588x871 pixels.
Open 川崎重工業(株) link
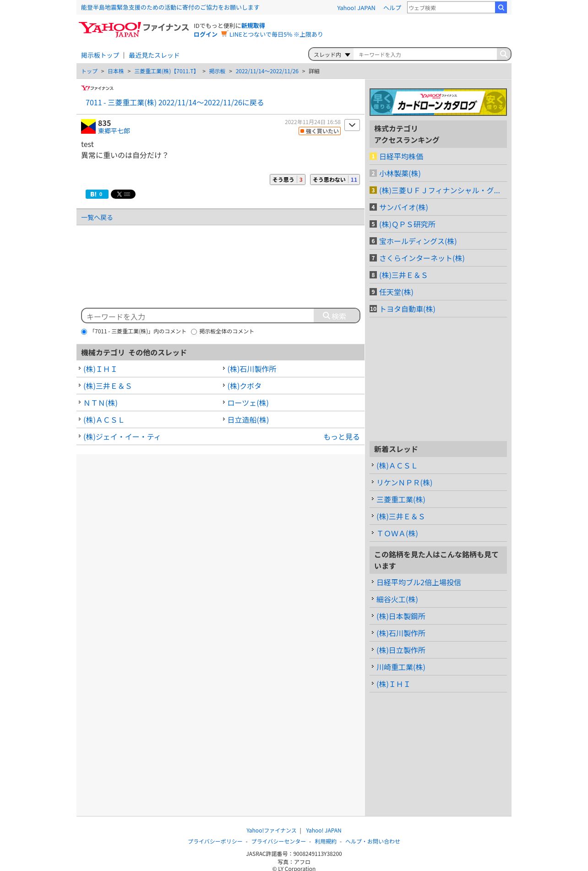[401, 667]
